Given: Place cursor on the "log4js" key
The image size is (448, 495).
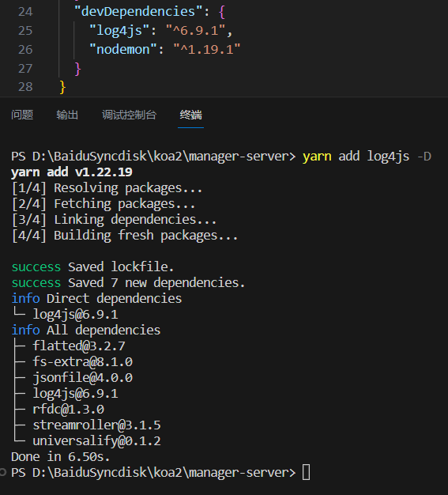Looking at the screenshot, I should click(119, 31).
